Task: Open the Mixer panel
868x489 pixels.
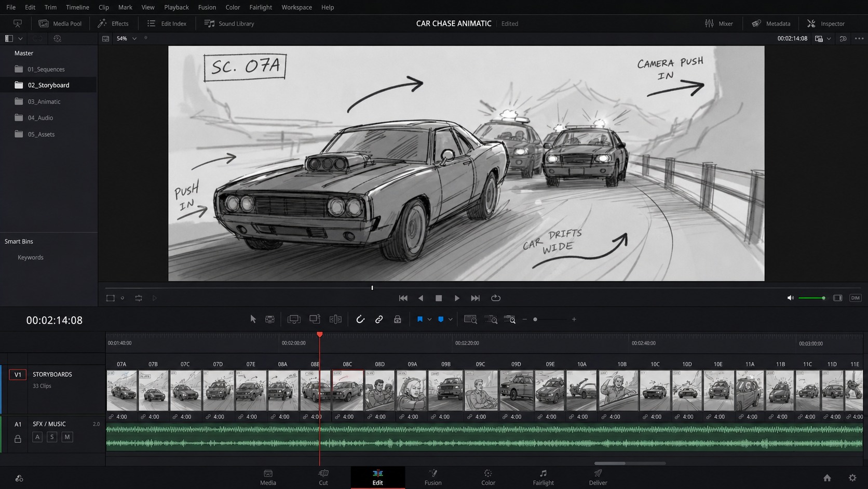Action: pyautogui.click(x=719, y=23)
